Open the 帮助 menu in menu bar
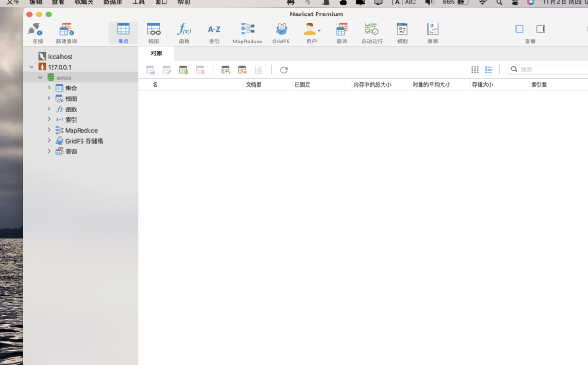Viewport: 588px width, 365px height. coord(184,2)
